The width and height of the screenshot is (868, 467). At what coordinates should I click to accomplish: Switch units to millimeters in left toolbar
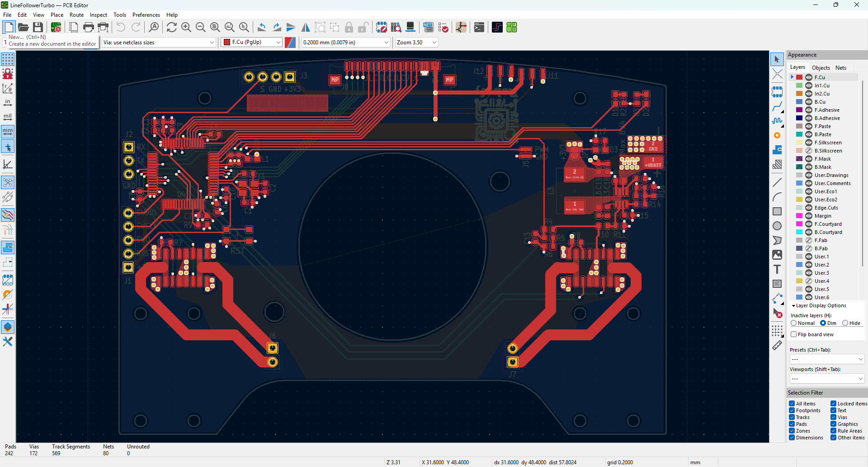click(x=8, y=132)
